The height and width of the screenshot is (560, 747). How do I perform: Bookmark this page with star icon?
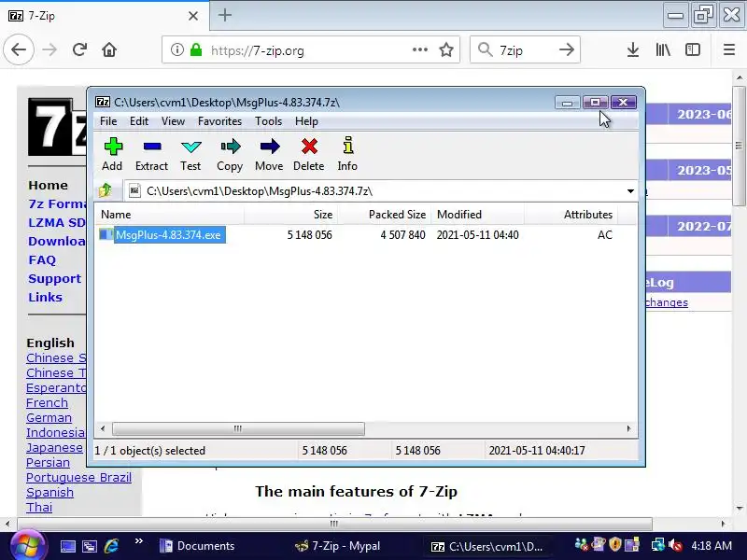[446, 49]
